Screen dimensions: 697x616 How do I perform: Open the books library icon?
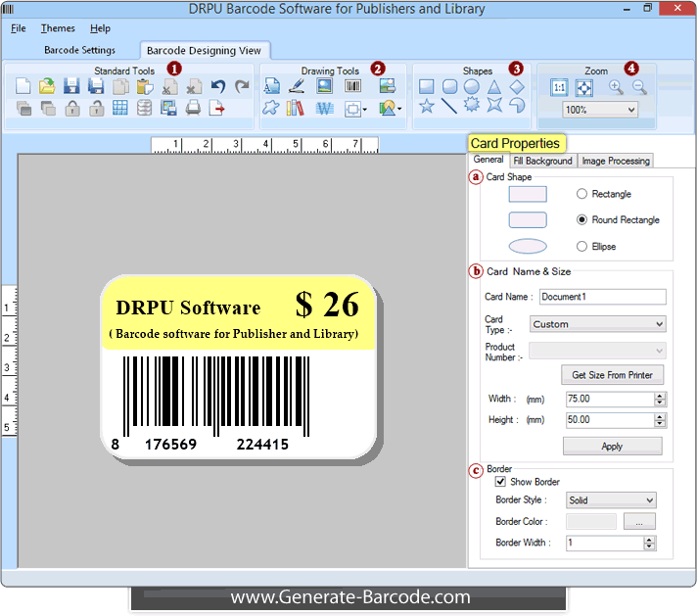pos(296,108)
